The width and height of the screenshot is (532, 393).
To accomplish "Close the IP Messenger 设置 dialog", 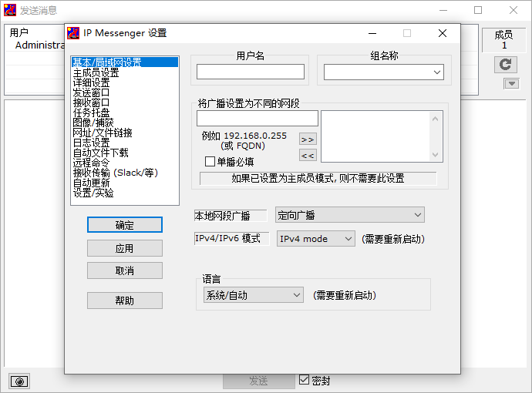I will coord(443,33).
